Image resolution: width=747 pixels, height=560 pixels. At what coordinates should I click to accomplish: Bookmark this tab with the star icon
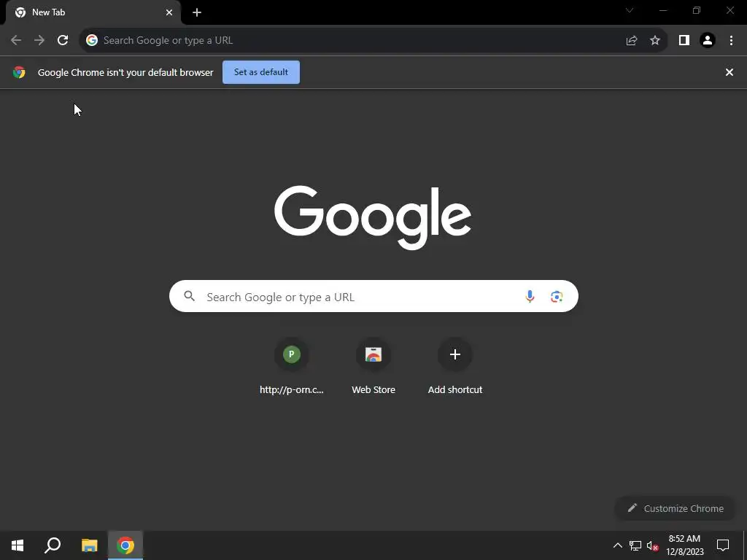pyautogui.click(x=655, y=41)
